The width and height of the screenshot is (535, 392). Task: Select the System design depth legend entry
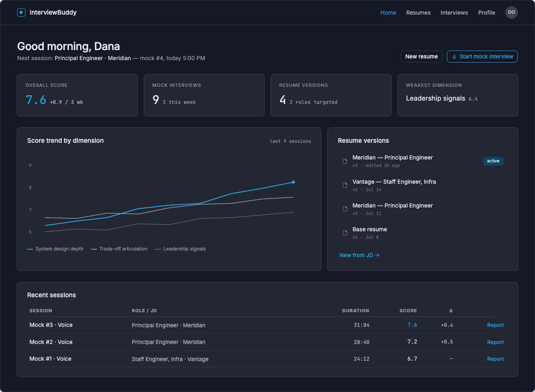pyautogui.click(x=55, y=249)
